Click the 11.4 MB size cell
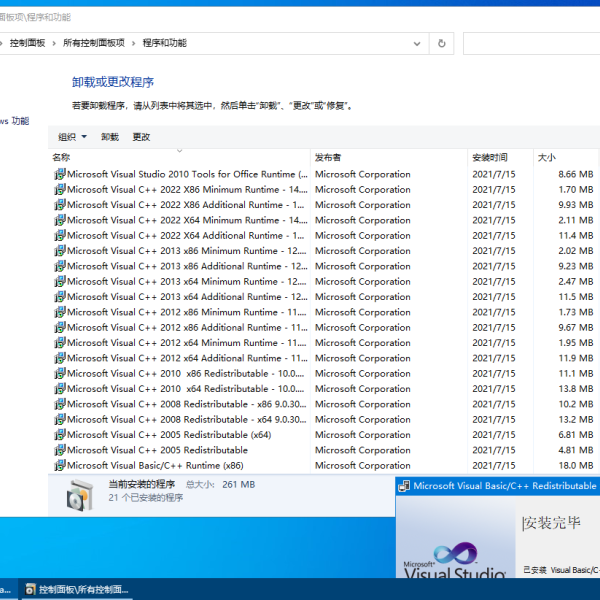The image size is (600, 600). (x=576, y=236)
